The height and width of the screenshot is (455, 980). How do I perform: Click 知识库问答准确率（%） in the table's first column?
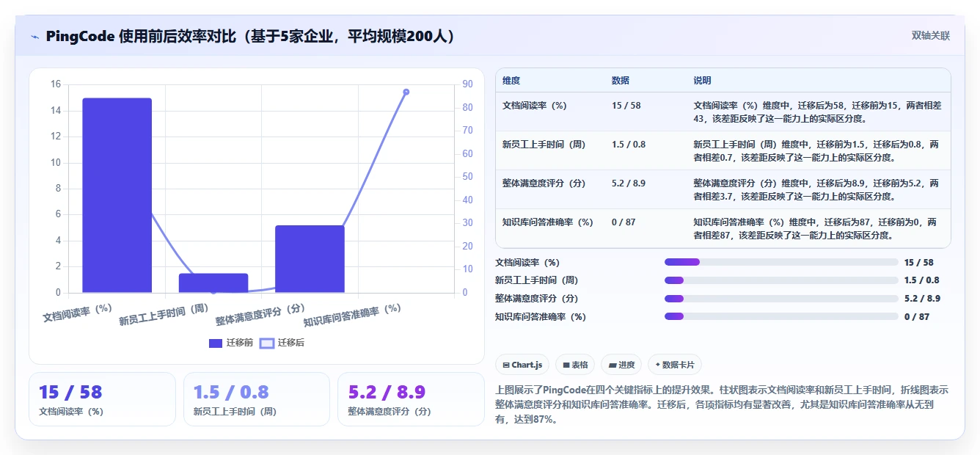pos(549,222)
